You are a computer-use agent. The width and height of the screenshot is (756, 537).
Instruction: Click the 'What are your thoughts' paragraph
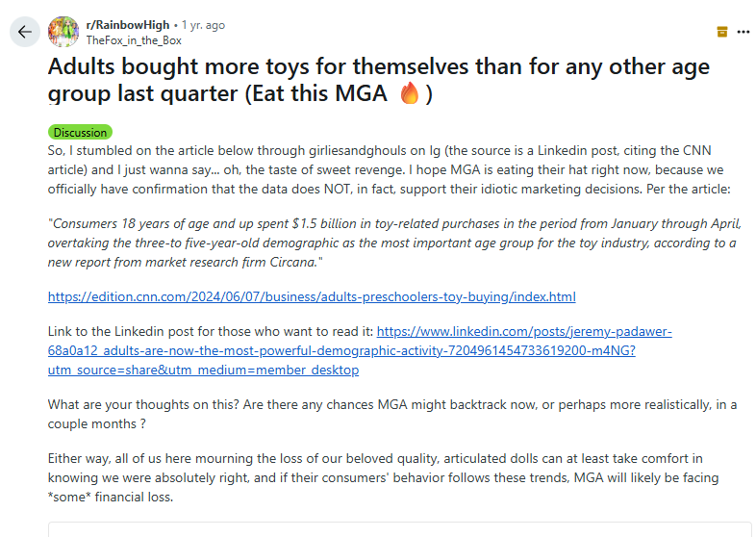[392, 414]
